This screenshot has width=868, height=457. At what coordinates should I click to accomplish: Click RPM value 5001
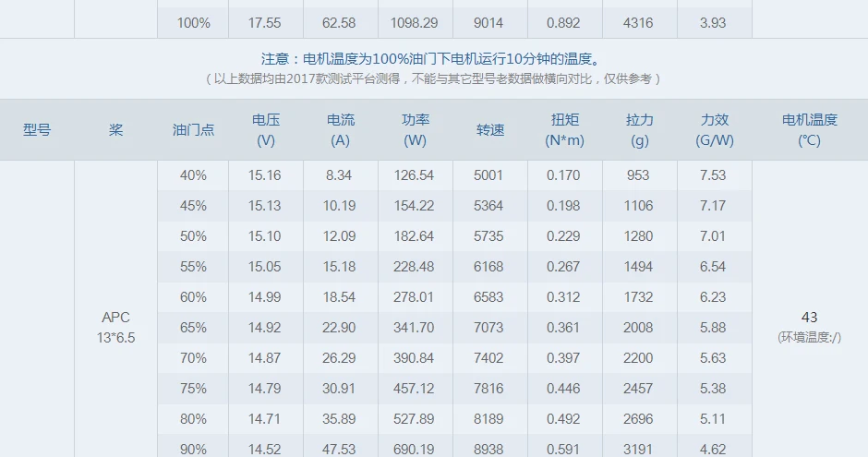click(x=488, y=175)
